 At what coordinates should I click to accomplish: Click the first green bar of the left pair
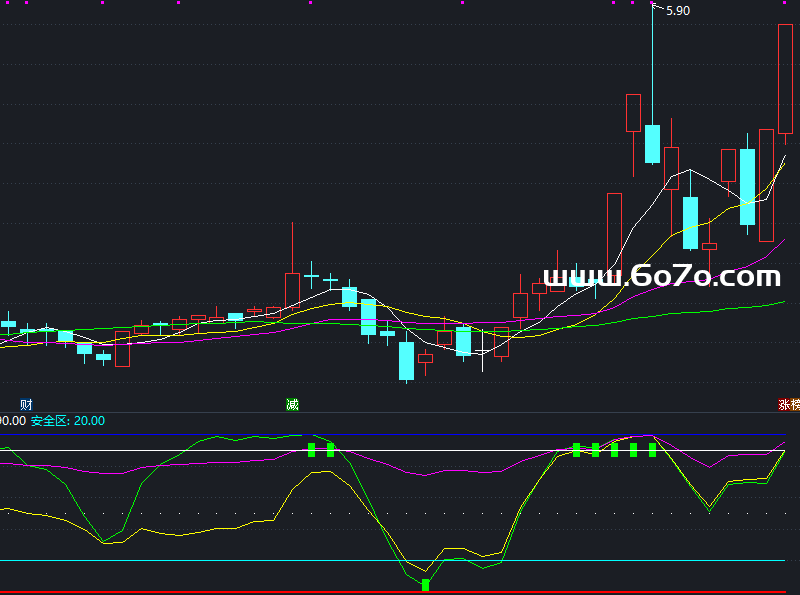point(311,450)
